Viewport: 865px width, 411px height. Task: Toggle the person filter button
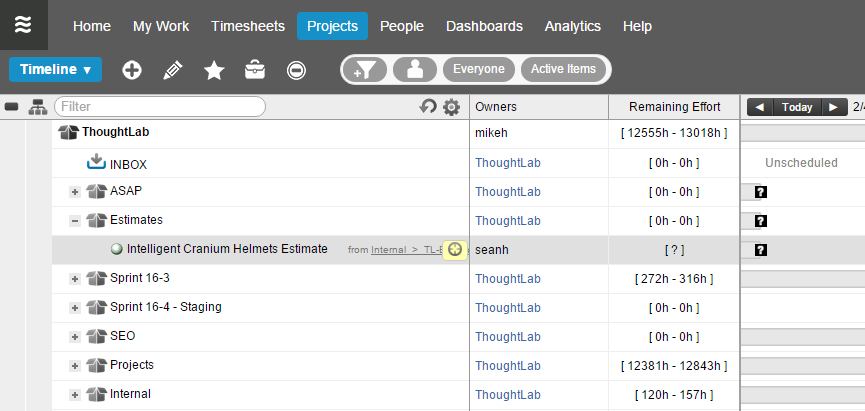click(x=415, y=70)
